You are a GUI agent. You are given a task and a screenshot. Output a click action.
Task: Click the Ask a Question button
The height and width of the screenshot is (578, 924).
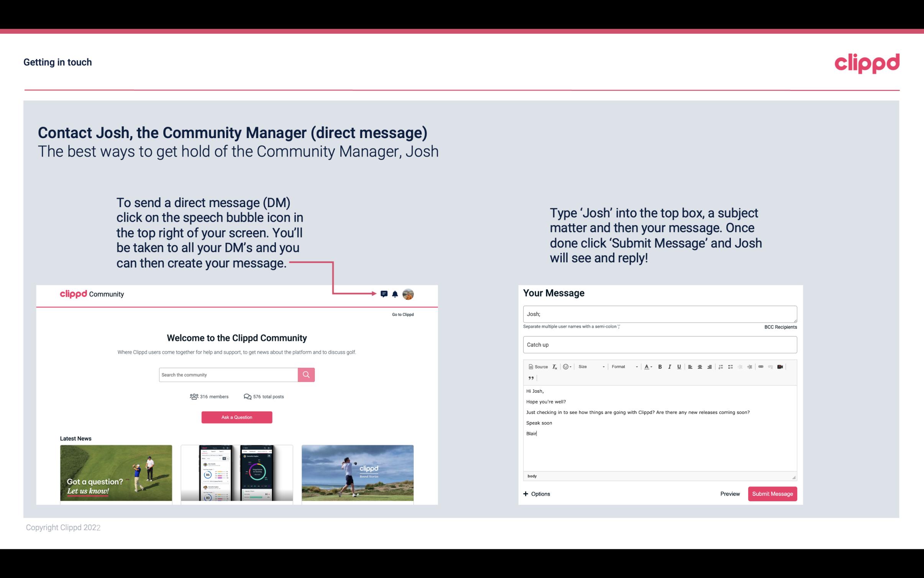[x=237, y=416]
